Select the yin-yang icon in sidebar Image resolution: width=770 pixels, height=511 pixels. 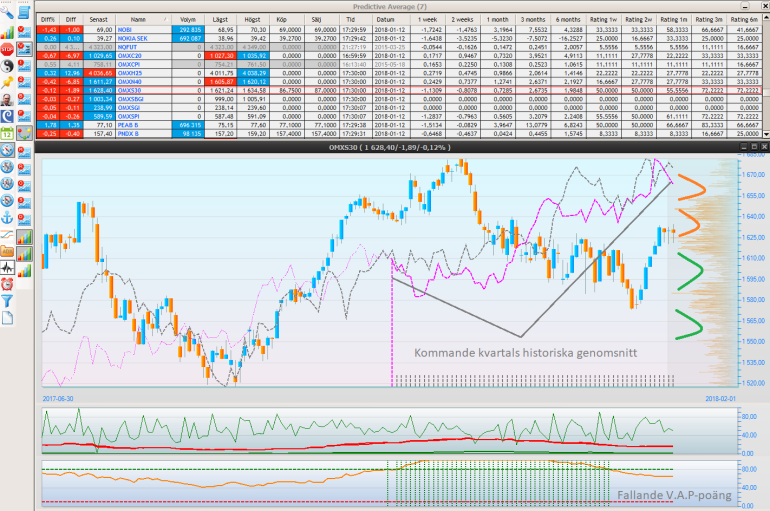coord(8,65)
